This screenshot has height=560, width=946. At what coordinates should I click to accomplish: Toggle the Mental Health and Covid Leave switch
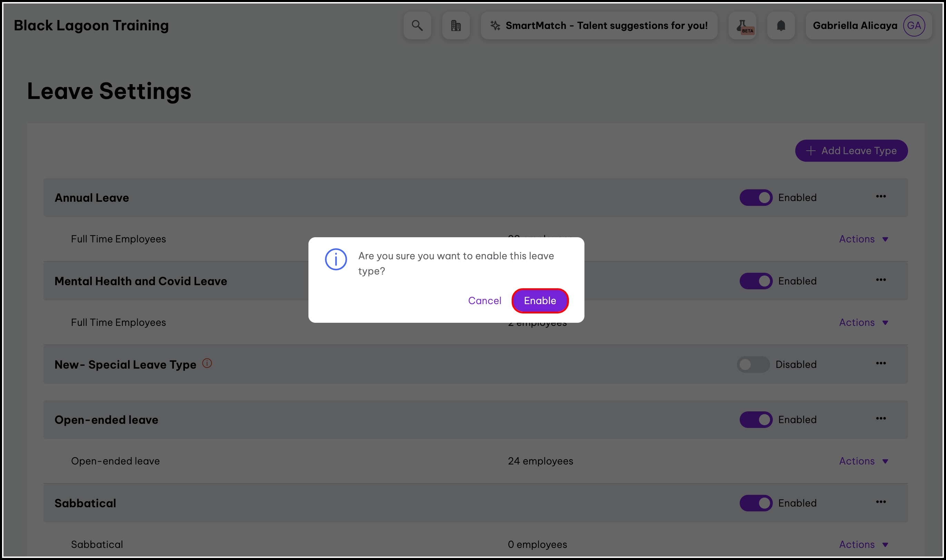tap(756, 281)
